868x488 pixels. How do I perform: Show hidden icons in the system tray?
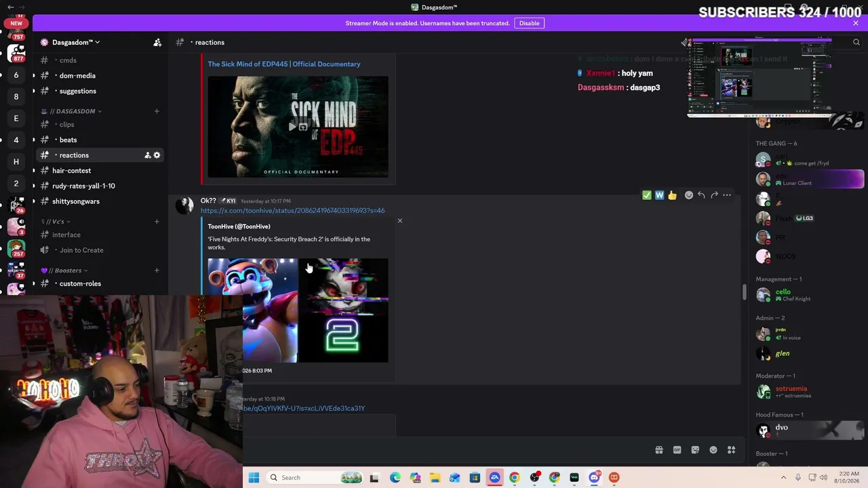783,478
